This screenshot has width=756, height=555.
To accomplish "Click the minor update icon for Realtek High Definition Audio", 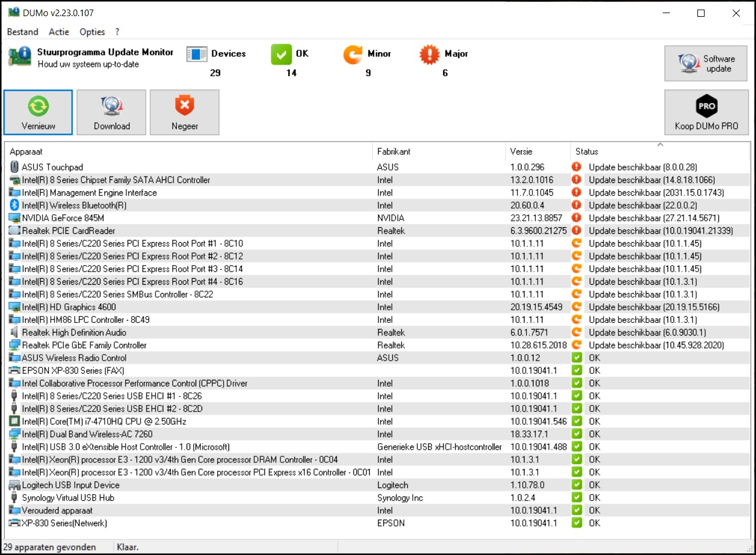I will coord(577,333).
